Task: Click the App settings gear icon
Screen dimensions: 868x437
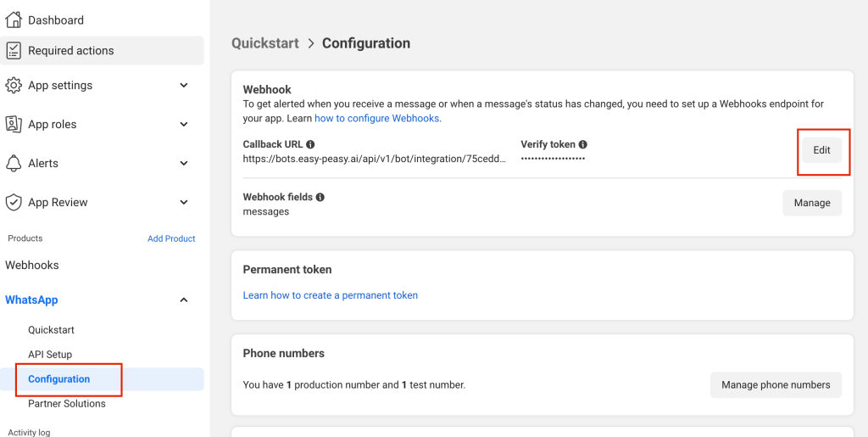Action: pyautogui.click(x=14, y=85)
